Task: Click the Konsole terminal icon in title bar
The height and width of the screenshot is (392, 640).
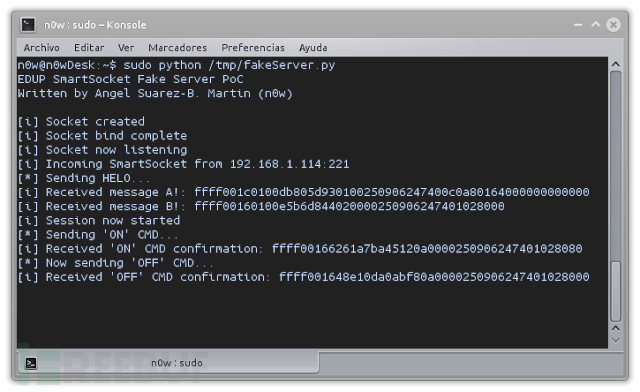Action: point(28,24)
